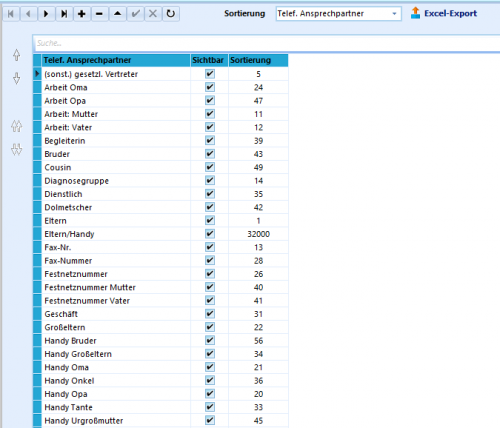
Task: Delete record with minus icon
Action: point(99,14)
